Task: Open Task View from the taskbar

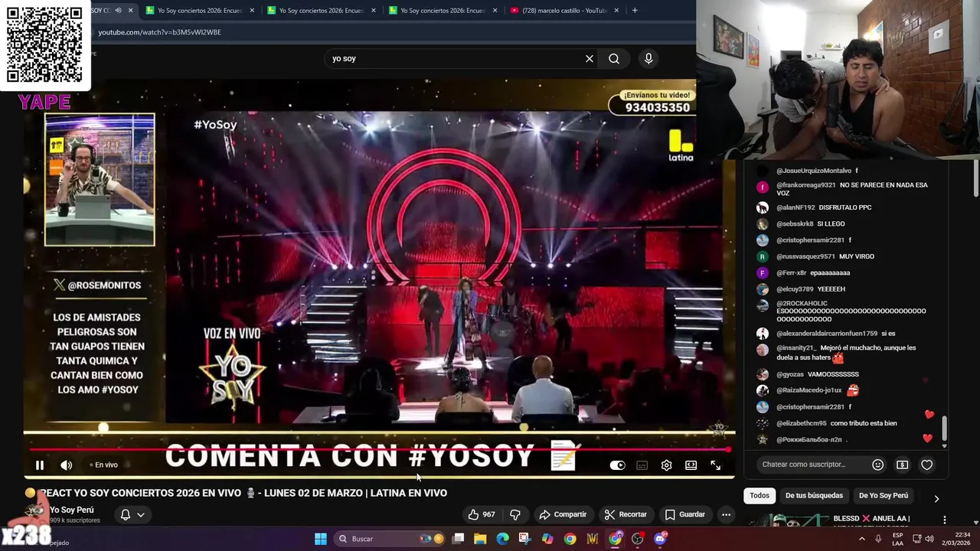Action: 458,539
